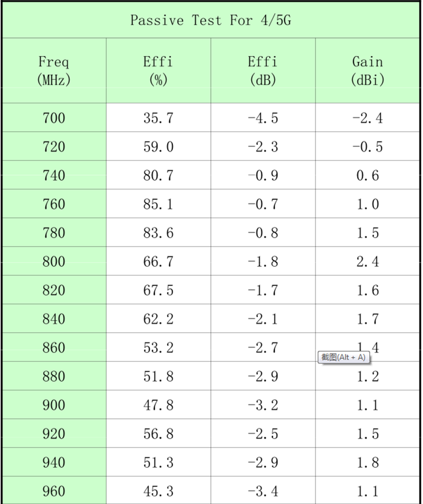Viewport: 423px width, 504px height.
Task: Click the 45.3 efficiency cell in the 960 row
Action: click(x=158, y=491)
